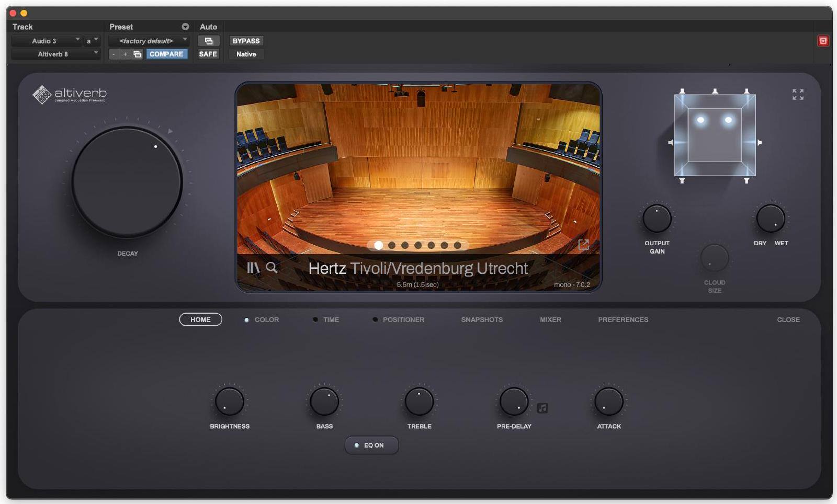Toggle automation SAFE button
This screenshot has width=837, height=504.
208,54
